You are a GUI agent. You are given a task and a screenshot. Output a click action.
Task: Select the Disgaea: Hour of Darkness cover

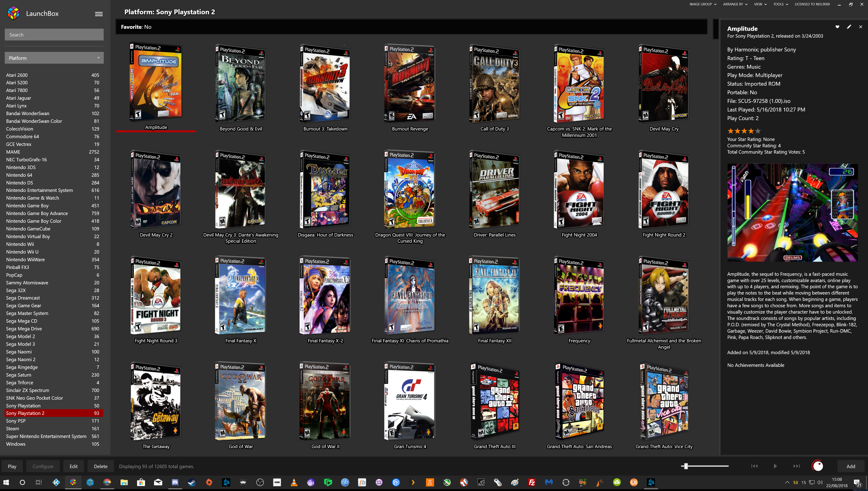coord(325,189)
